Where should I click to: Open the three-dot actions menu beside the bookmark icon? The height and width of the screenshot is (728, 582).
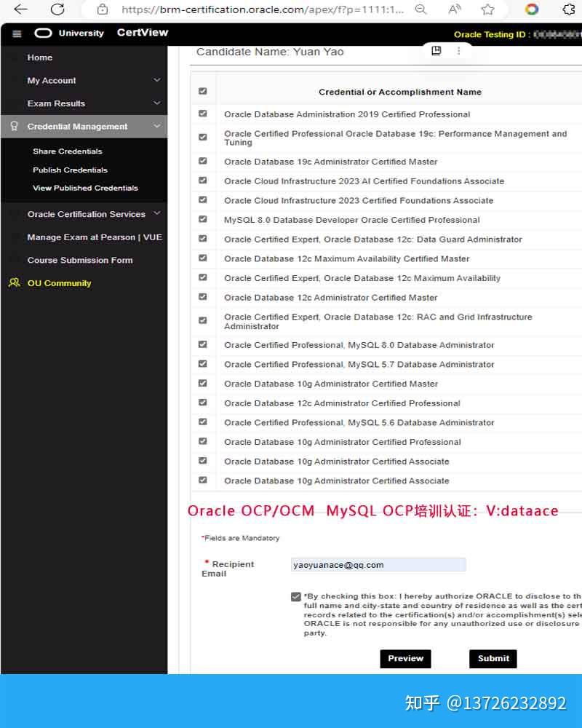[459, 51]
